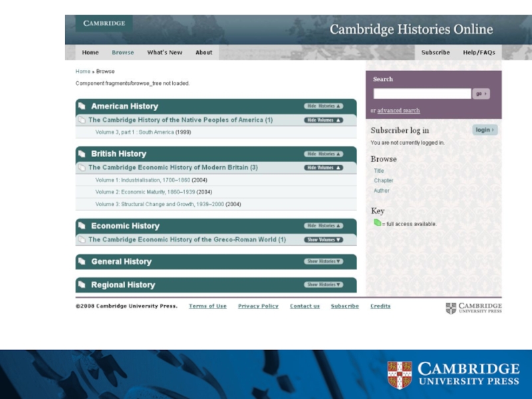The width and height of the screenshot is (532, 399).
Task: Open the Terms of Use footer link
Action: coord(207,306)
